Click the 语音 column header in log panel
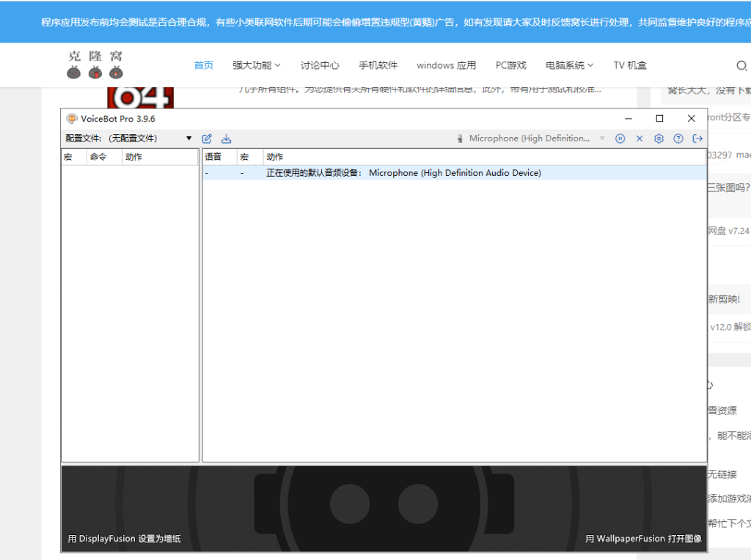The image size is (751, 560). click(220, 157)
